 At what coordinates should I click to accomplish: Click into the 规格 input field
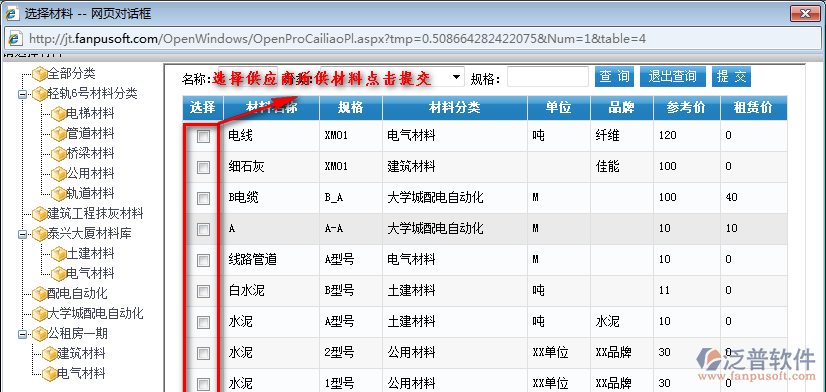[548, 77]
